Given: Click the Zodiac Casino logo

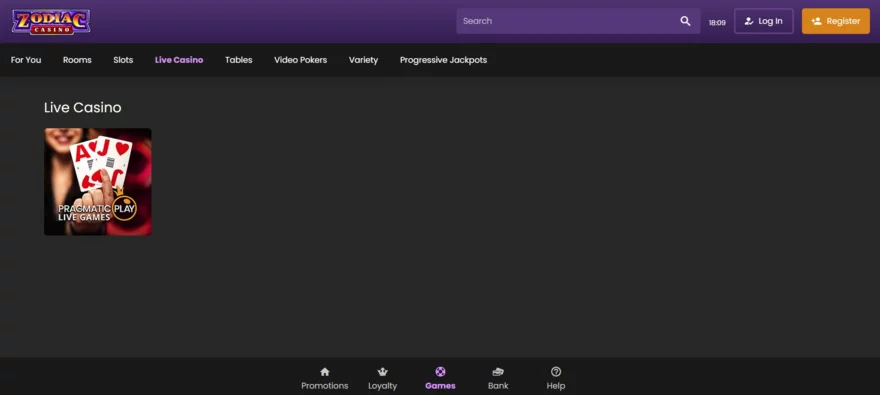Looking at the screenshot, I should click(51, 21).
